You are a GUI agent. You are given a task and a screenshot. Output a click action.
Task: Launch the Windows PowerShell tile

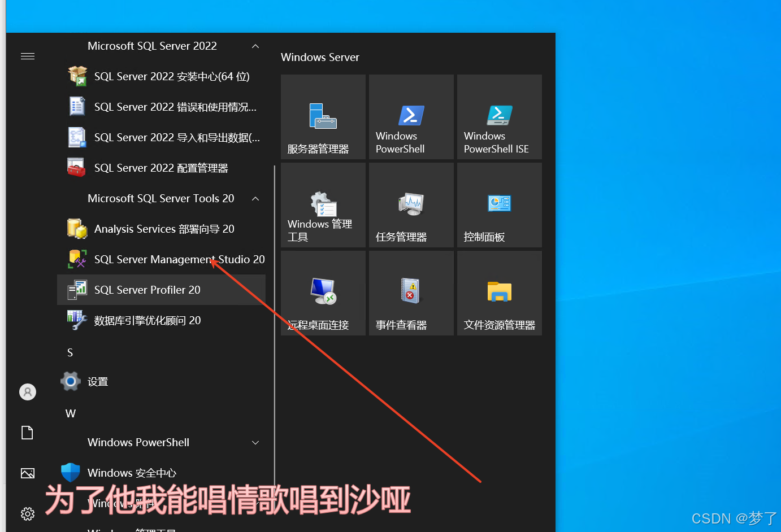(411, 117)
